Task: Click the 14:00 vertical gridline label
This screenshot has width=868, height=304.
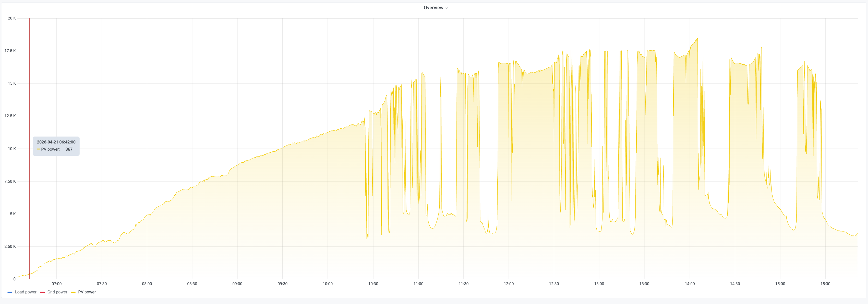Action: [689, 284]
